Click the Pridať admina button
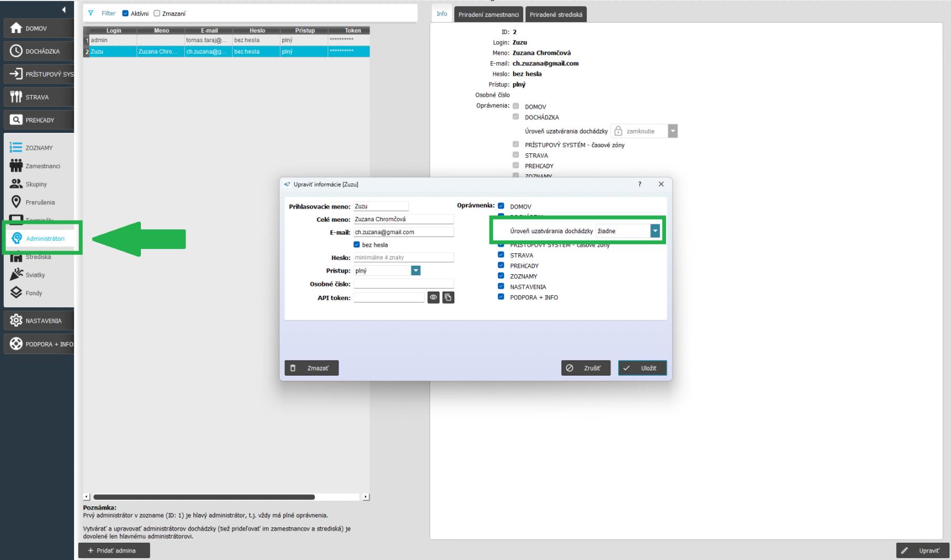This screenshot has height=560, width=951. click(114, 551)
